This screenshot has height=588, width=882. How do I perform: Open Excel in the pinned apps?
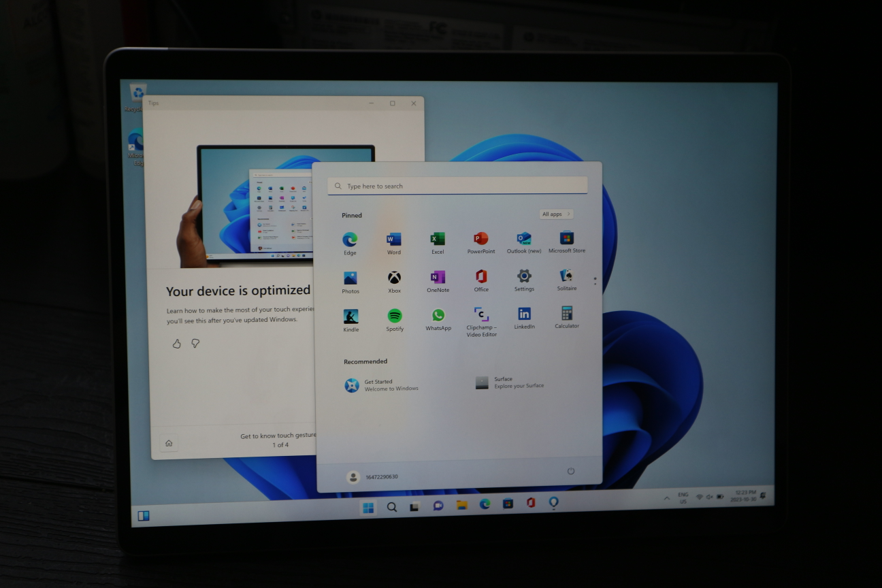point(438,242)
